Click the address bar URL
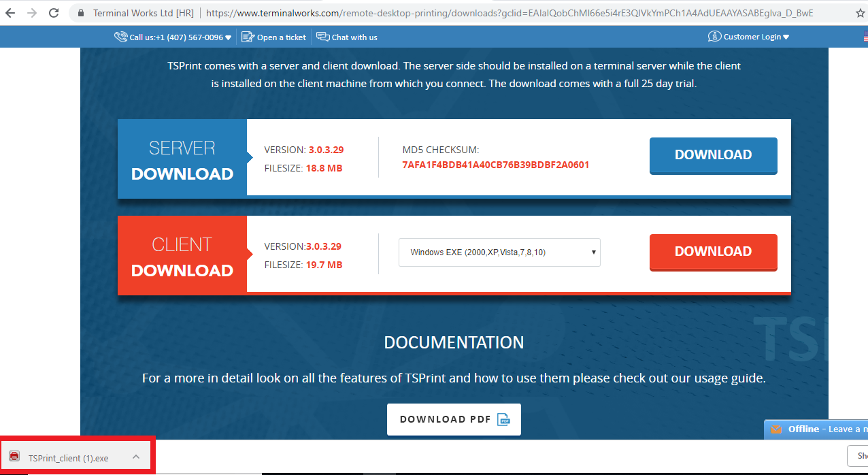This screenshot has width=868, height=475. 509,13
